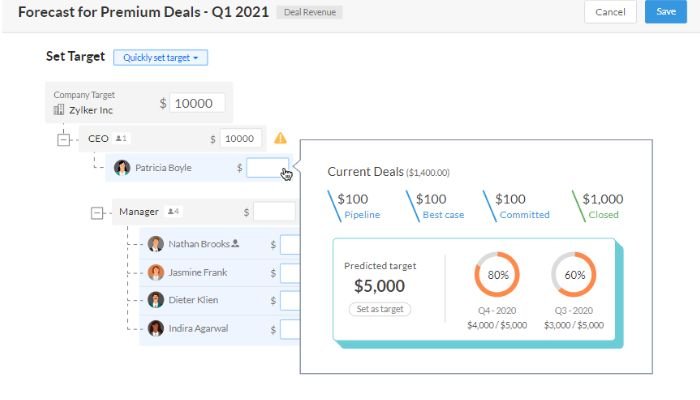Click Patricia Boyle's avatar
Screen dimensions: 700x400
pyautogui.click(x=122, y=168)
